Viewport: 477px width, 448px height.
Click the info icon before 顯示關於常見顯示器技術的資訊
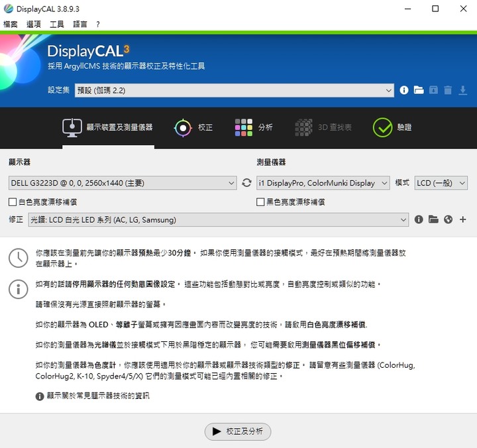coord(40,396)
